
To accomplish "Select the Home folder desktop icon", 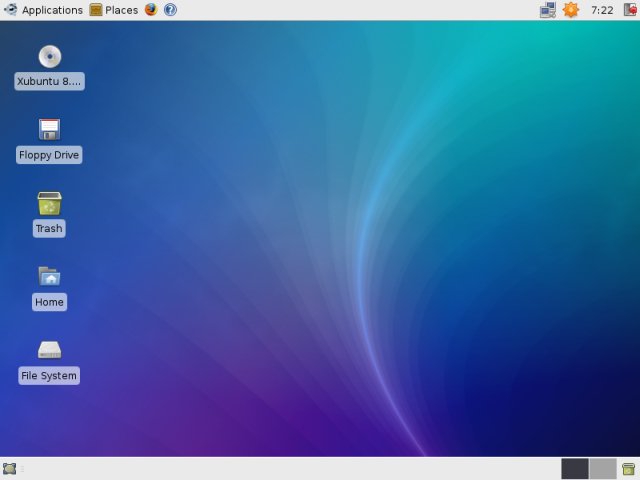I will pos(49,276).
